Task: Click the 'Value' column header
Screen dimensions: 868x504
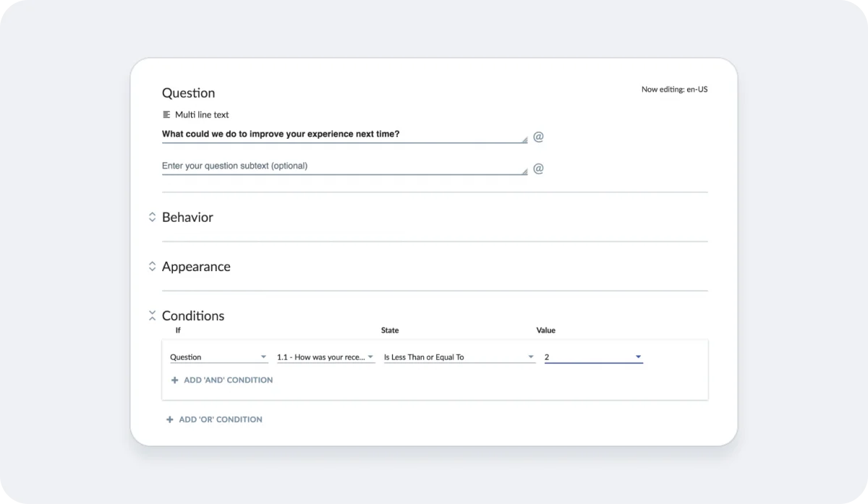Action: tap(546, 330)
